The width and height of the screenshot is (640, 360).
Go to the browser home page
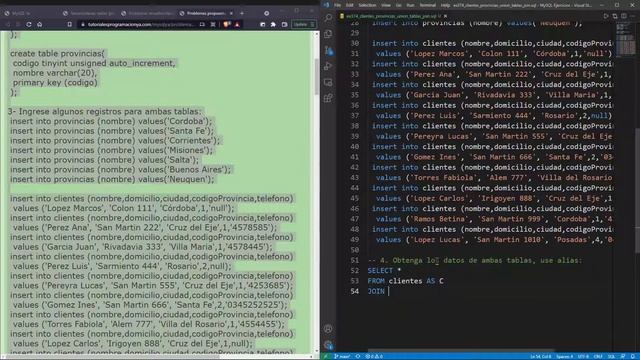click(40, 24)
